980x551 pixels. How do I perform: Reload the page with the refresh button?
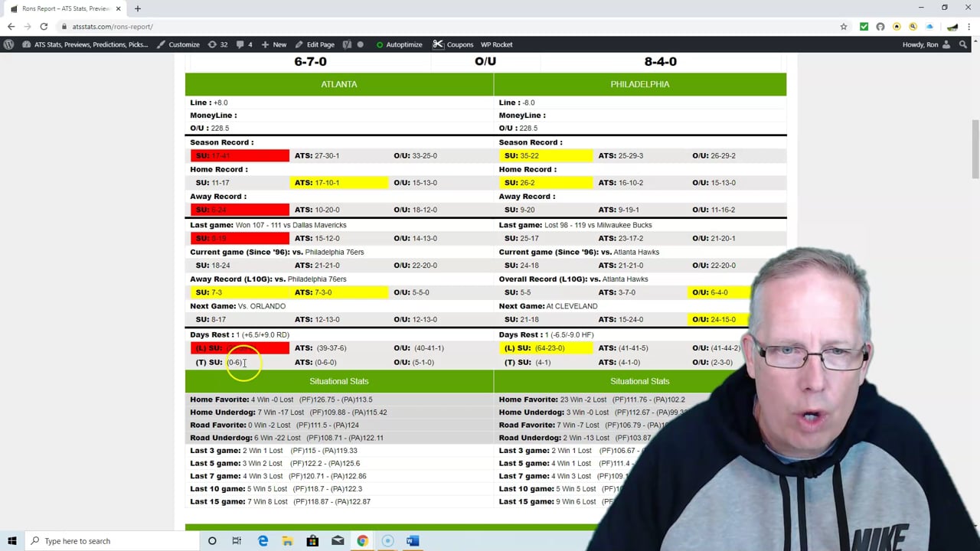pyautogui.click(x=44, y=27)
